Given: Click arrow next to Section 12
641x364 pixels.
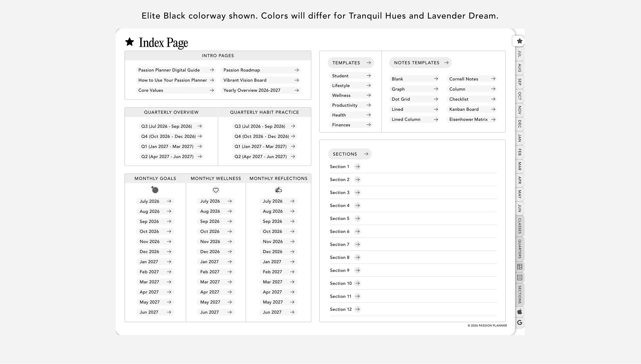Looking at the screenshot, I should coord(357,309).
